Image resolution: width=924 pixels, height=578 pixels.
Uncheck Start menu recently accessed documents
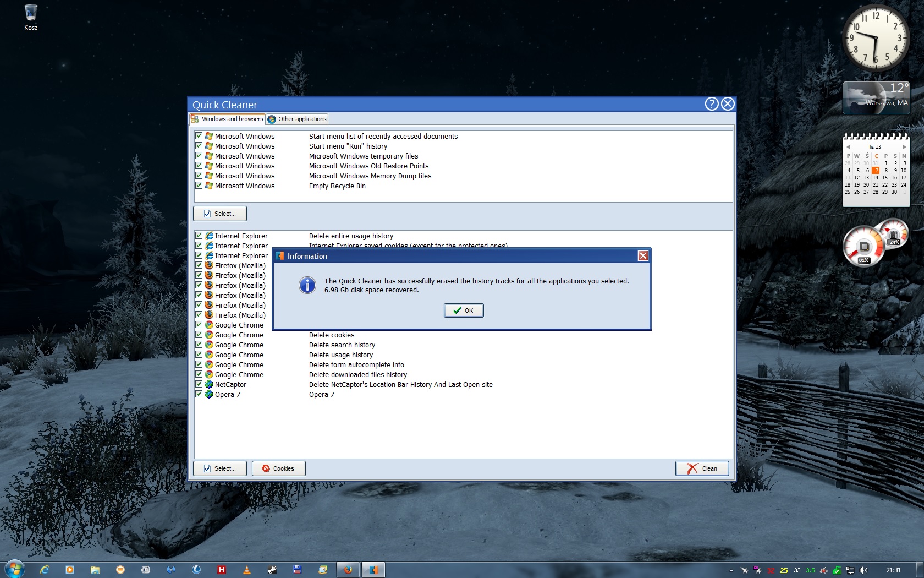(199, 136)
